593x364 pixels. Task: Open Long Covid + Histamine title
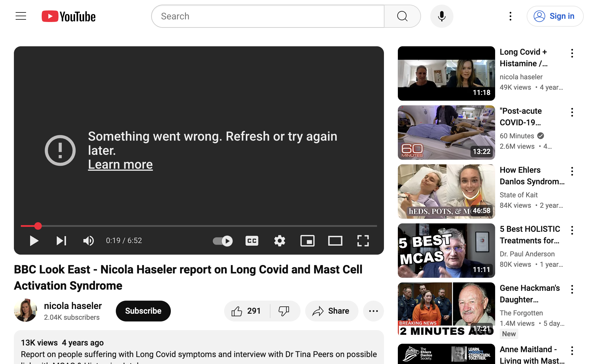pos(524,58)
